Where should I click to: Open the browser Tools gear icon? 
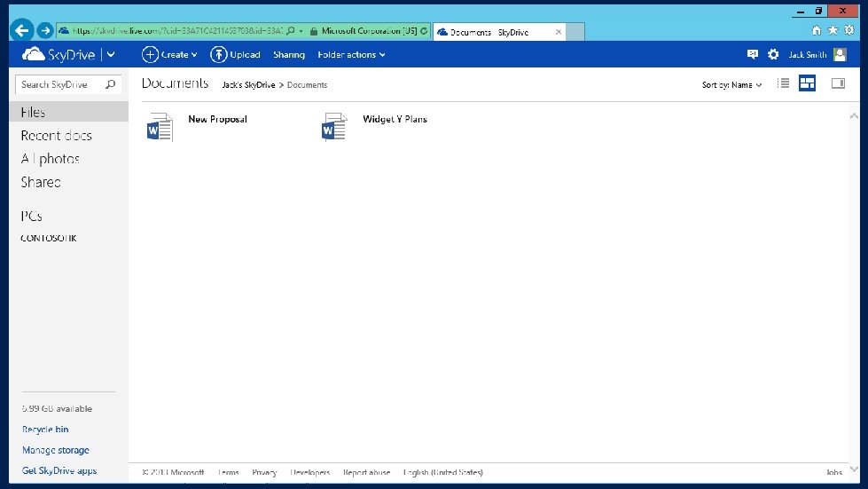click(x=849, y=30)
